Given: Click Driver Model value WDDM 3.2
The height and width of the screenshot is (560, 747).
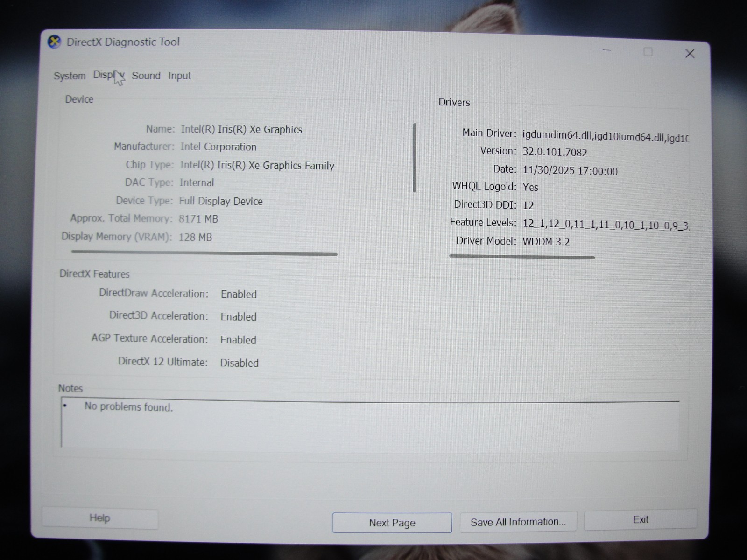Looking at the screenshot, I should pos(546,242).
